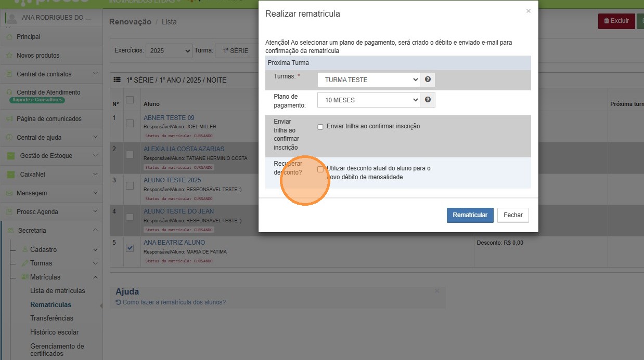Toggle the select-all checkbox in table header
The width and height of the screenshot is (644, 360).
130,100
